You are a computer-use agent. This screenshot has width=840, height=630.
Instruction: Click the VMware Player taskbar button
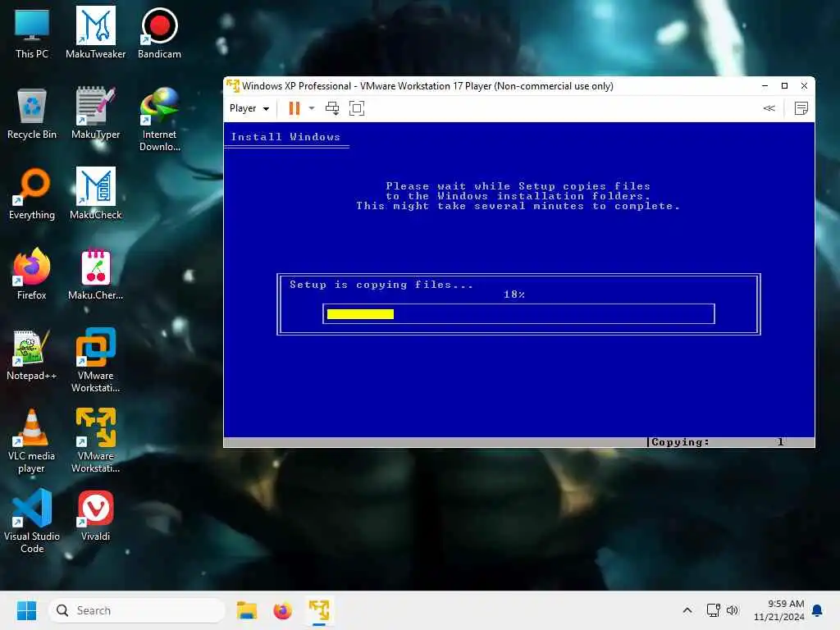coord(319,610)
